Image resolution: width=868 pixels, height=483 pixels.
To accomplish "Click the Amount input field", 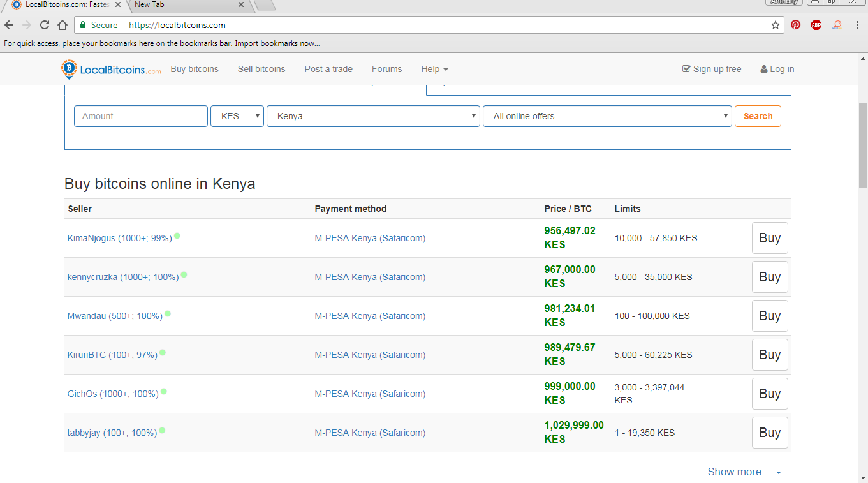I will click(x=141, y=116).
